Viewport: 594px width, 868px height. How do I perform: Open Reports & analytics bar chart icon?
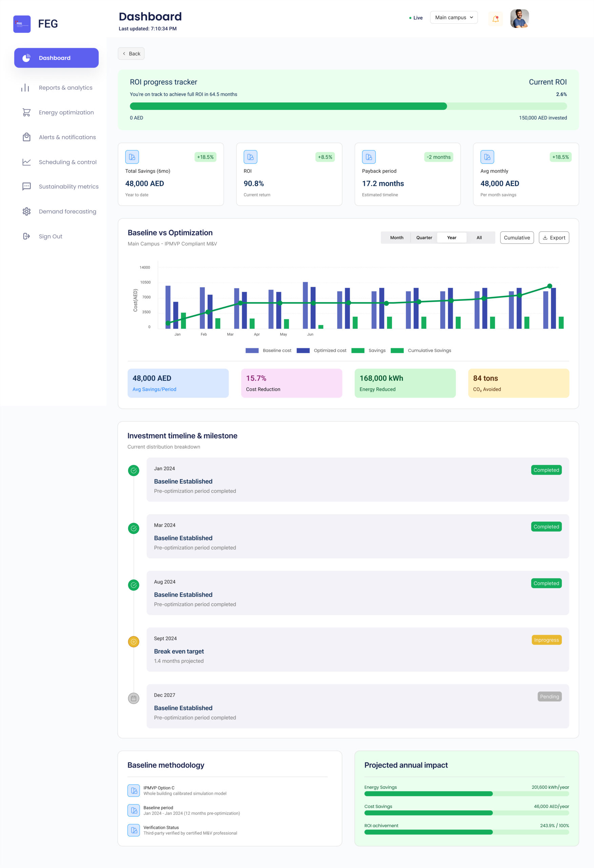tap(25, 88)
